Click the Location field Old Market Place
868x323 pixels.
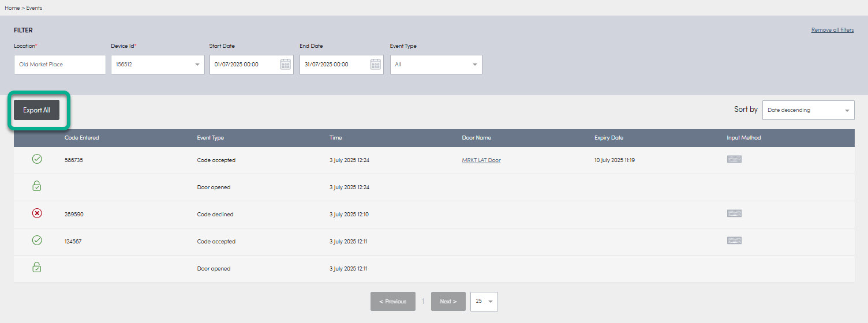(x=60, y=65)
